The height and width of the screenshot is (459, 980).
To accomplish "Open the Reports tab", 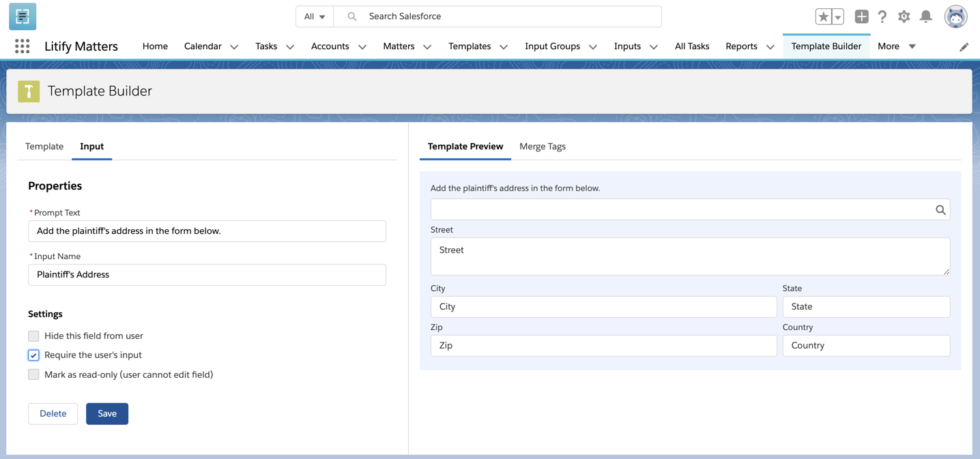I will [741, 46].
